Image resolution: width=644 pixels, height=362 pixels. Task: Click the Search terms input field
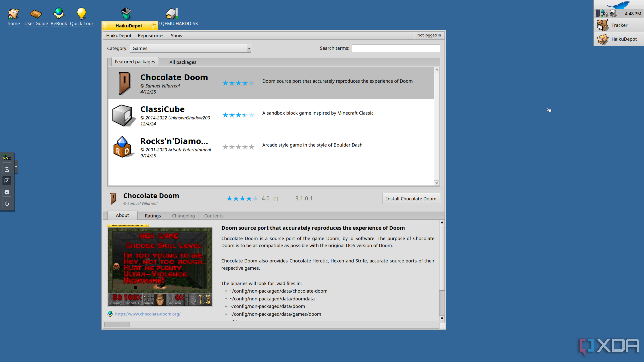click(396, 48)
